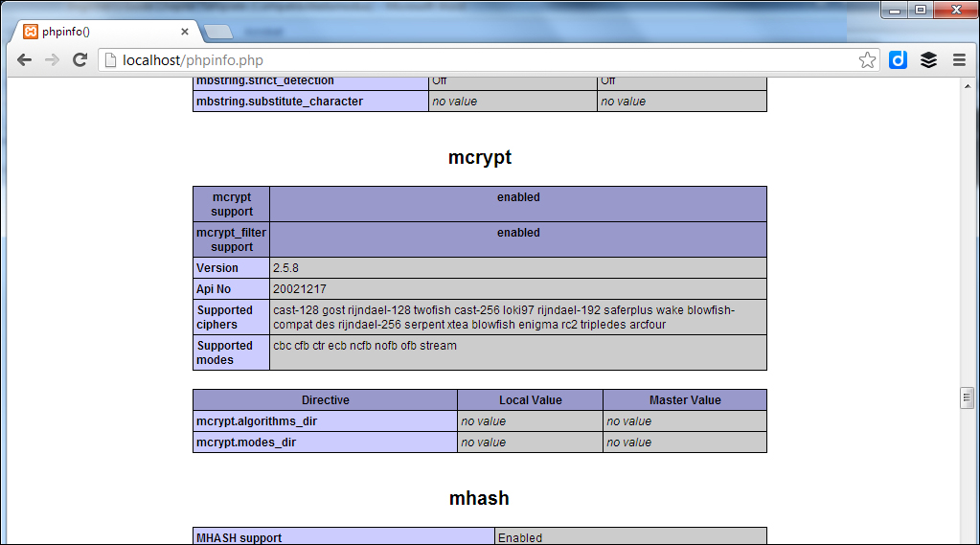Click the page icon in address bar
The image size is (980, 545).
[110, 60]
